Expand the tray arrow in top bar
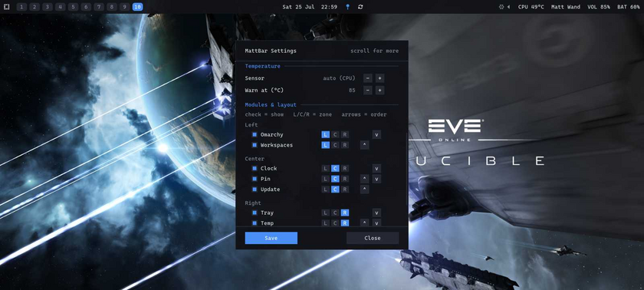 tap(508, 7)
